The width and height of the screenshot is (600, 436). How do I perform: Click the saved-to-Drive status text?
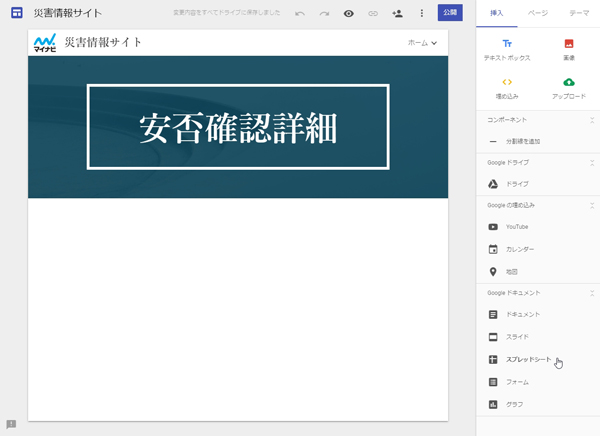(227, 13)
